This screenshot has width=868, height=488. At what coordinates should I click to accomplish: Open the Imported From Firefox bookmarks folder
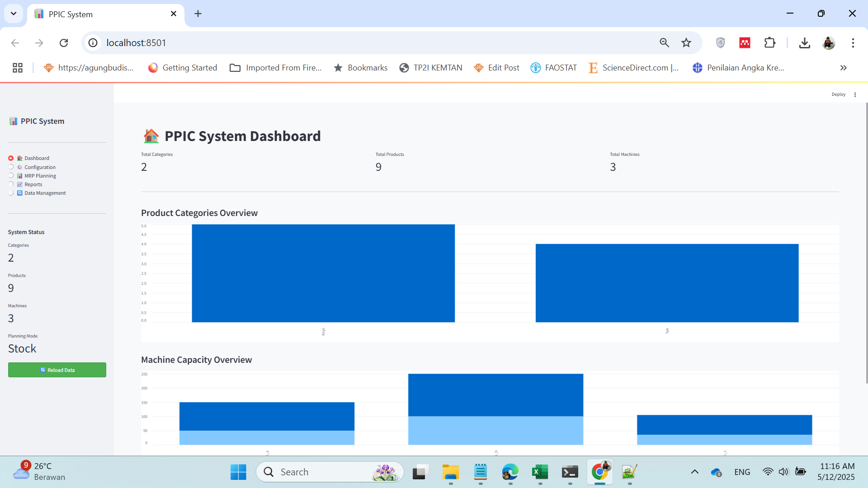[276, 68]
